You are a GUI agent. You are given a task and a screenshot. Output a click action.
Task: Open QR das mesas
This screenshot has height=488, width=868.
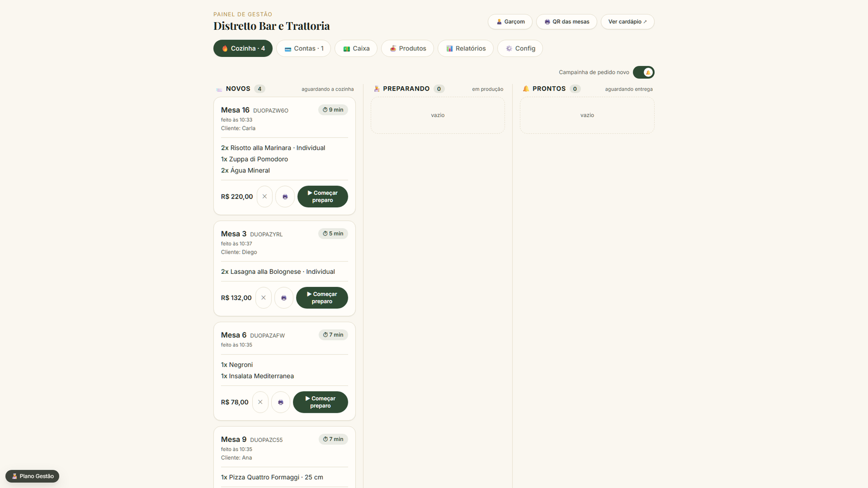(566, 22)
